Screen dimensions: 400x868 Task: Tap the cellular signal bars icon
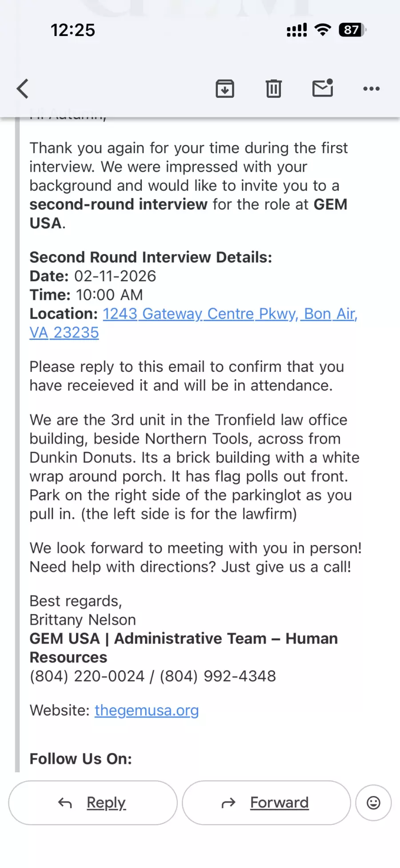point(296,30)
